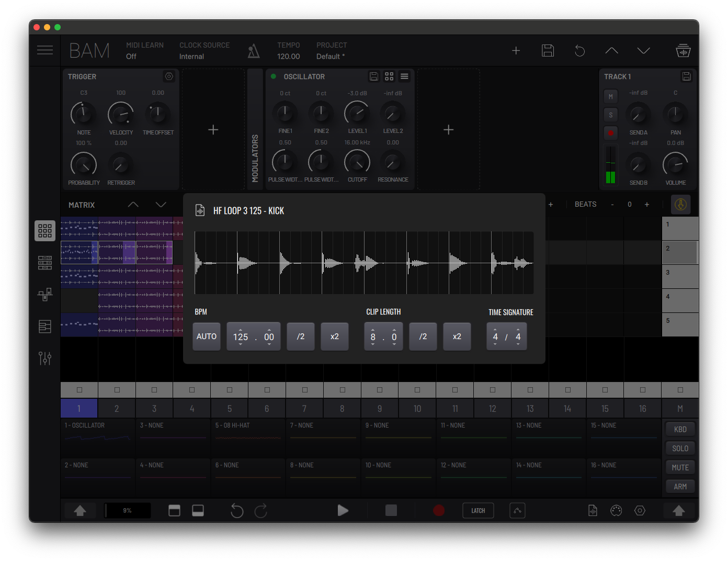The height and width of the screenshot is (561, 728).
Task: Click the AUTO BPM button
Action: coord(207,336)
